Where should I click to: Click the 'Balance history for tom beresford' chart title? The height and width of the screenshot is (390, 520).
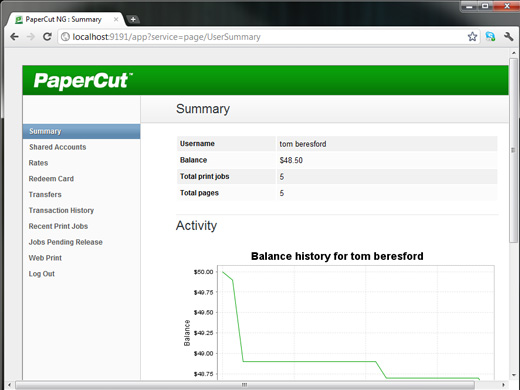(337, 256)
